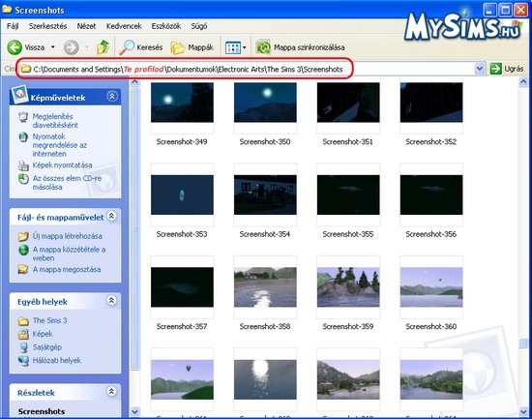This screenshot has width=532, height=419.
Task: Click the Screenshots folder icon in title bar
Action: tap(7, 9)
